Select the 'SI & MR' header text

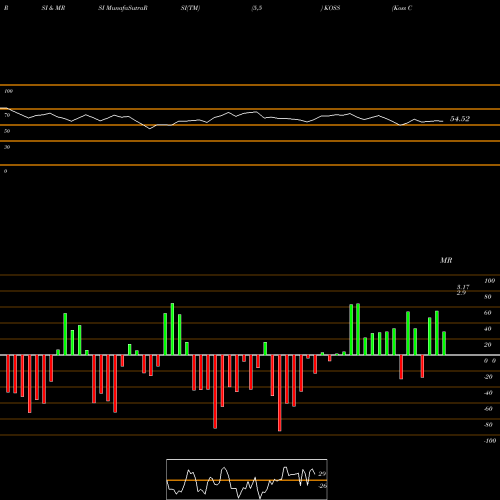pos(53,8)
